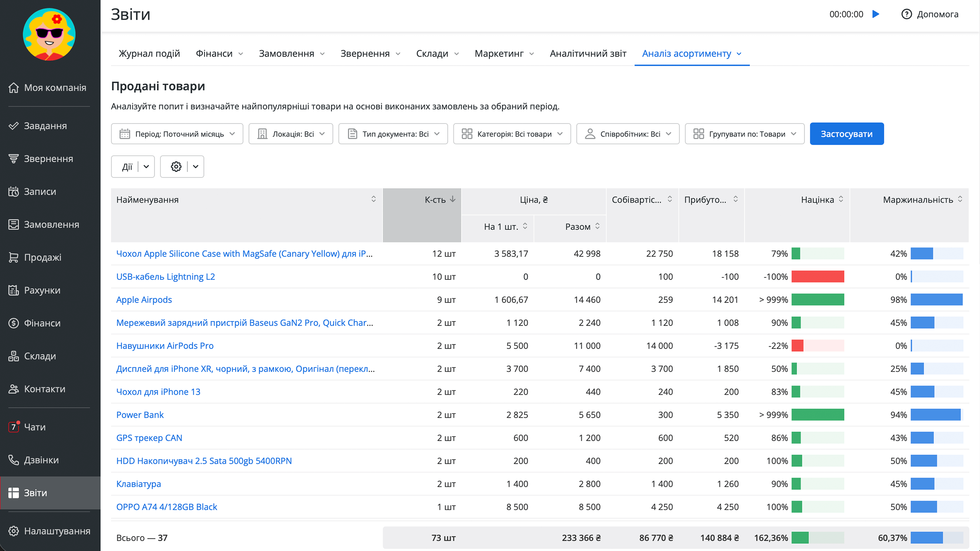Sort by К-сть column arrow
The width and height of the screenshot is (980, 551).
point(452,199)
